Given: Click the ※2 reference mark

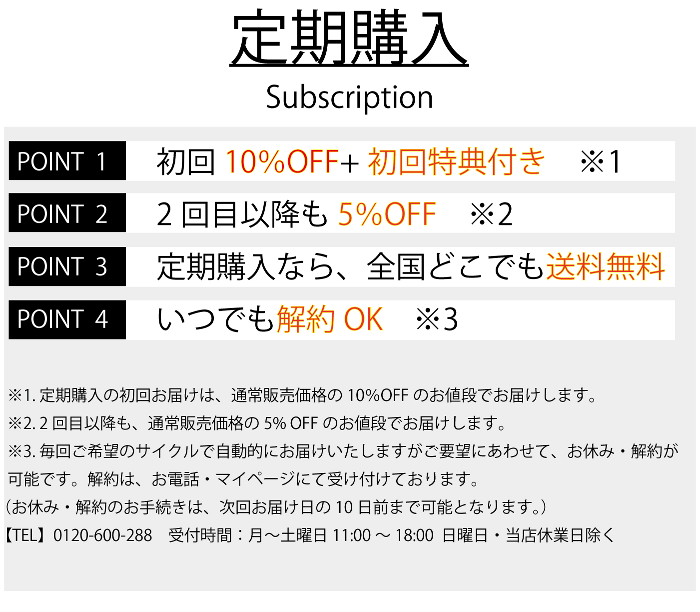Looking at the screenshot, I should click(492, 214).
